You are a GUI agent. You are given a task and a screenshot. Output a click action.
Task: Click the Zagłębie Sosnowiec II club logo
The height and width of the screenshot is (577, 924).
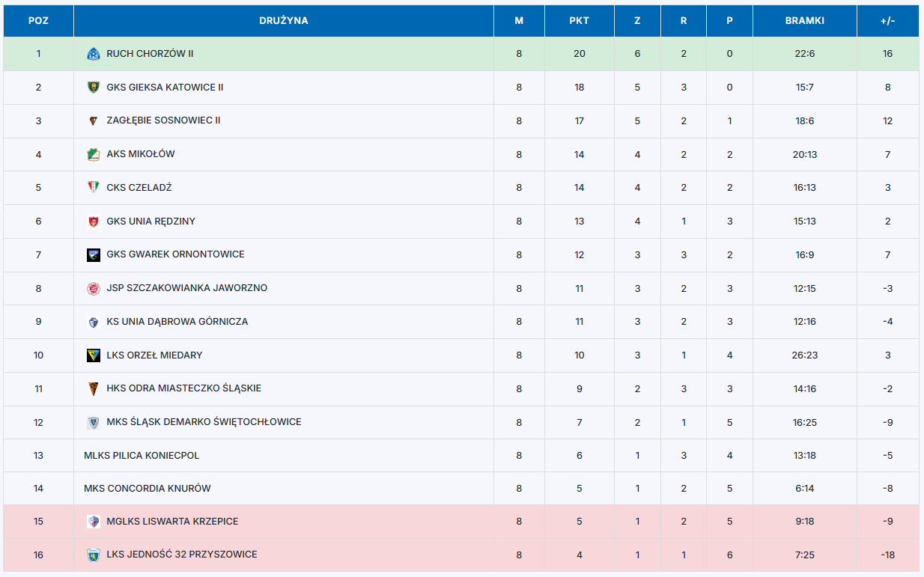93,120
